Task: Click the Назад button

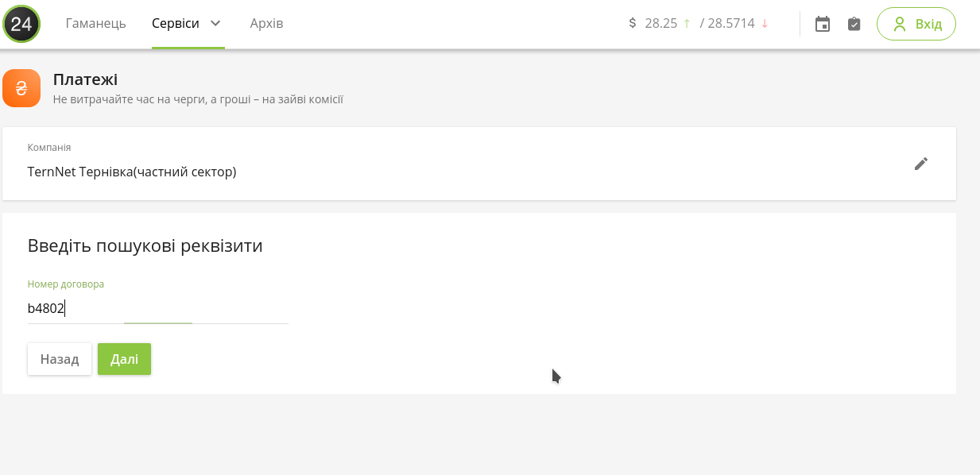Action: (x=60, y=359)
